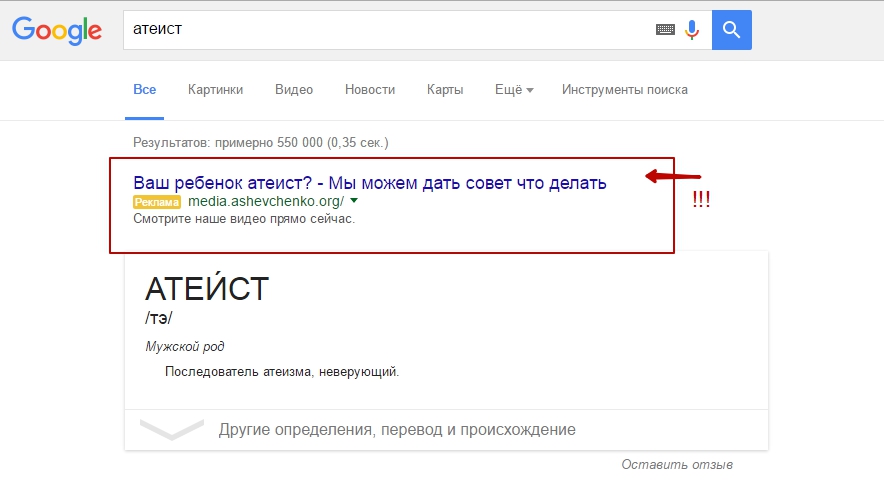Click the Мужской род label
The height and width of the screenshot is (483, 884).
point(184,347)
